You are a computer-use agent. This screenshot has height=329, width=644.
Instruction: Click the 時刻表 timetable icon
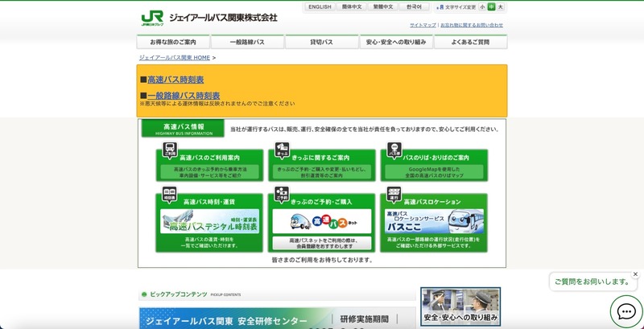tap(169, 195)
